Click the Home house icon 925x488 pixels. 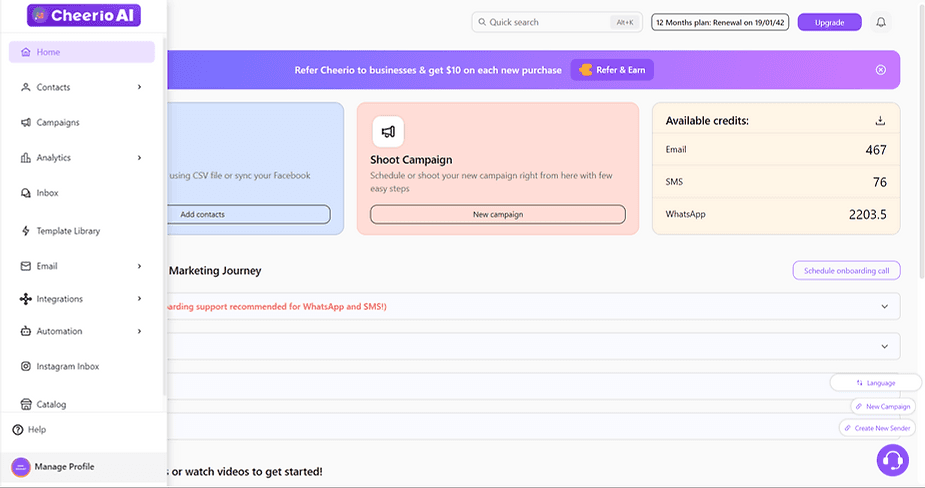(x=25, y=52)
